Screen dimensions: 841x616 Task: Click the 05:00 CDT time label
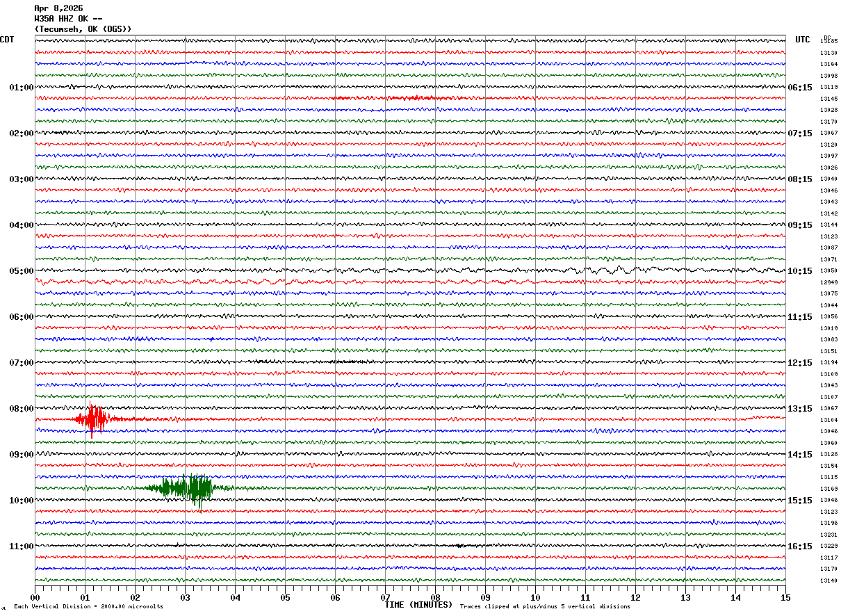coord(21,271)
